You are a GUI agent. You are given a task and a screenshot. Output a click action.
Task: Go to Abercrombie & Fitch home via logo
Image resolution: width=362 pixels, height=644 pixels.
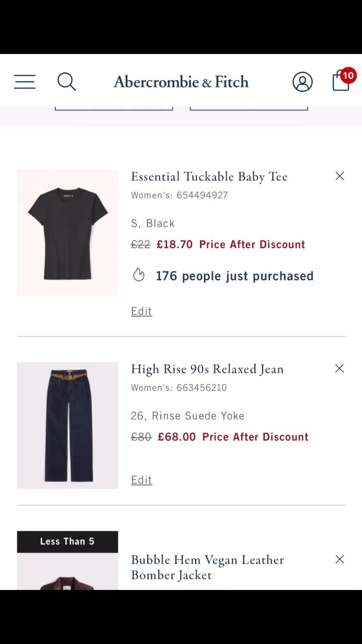181,82
